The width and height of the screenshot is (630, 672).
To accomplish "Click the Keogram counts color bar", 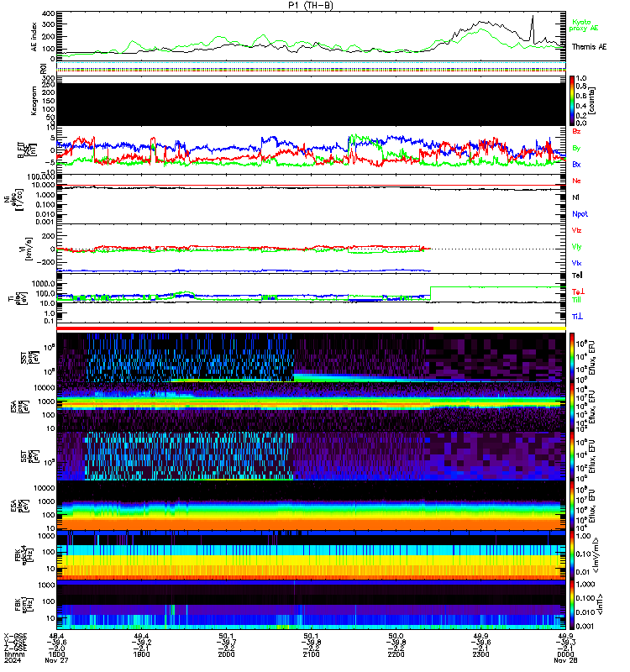I will (x=572, y=101).
